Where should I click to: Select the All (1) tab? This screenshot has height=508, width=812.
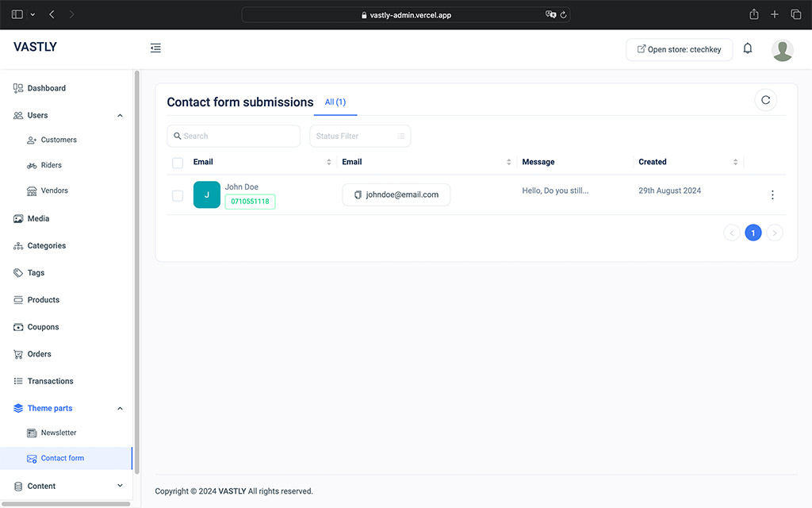[335, 102]
